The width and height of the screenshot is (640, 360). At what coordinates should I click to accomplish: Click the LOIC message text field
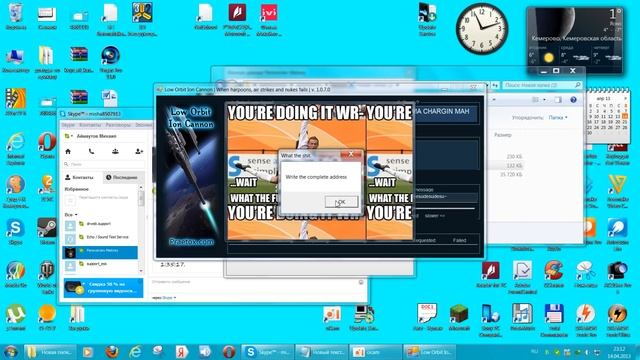tap(446, 197)
